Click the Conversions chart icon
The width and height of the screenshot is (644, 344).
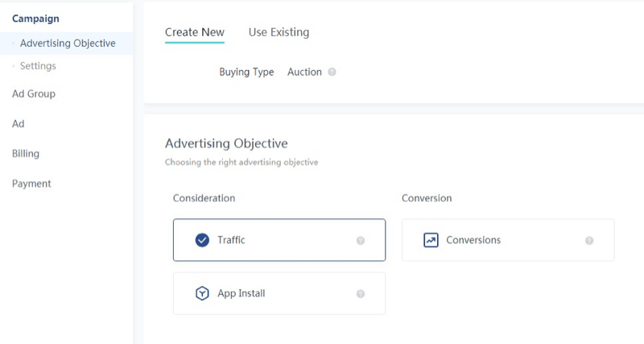pyautogui.click(x=431, y=240)
